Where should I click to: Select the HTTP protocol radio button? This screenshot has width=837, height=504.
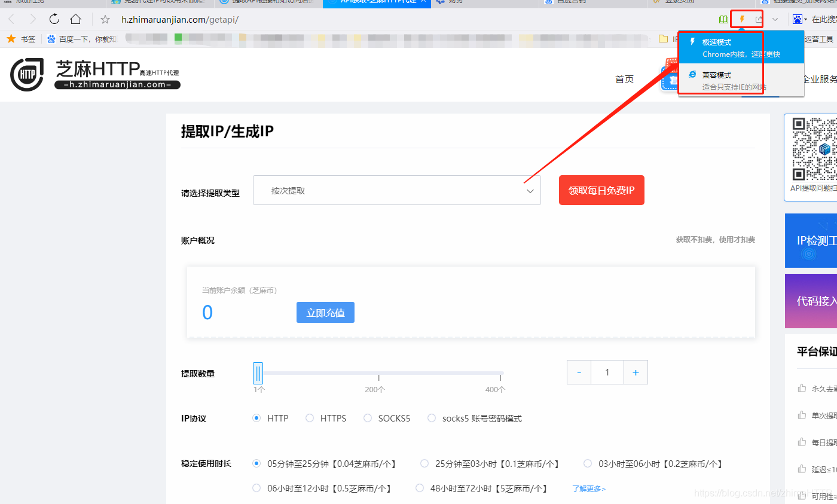(257, 419)
